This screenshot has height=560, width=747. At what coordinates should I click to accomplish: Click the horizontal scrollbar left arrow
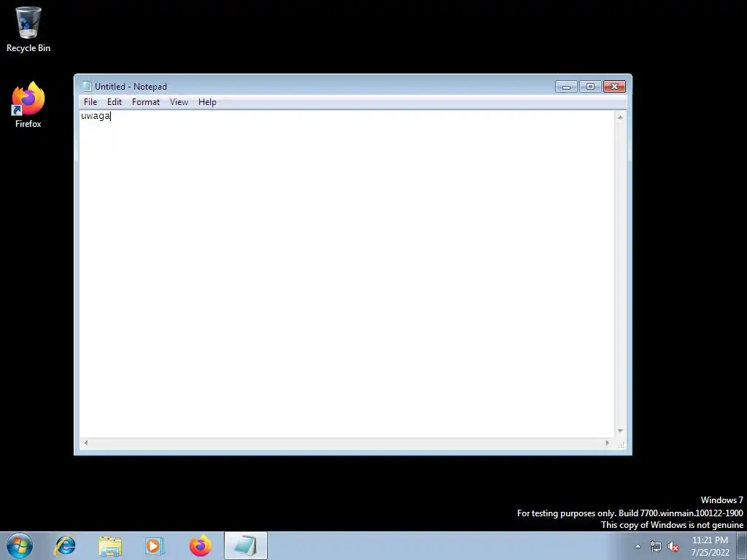point(86,443)
